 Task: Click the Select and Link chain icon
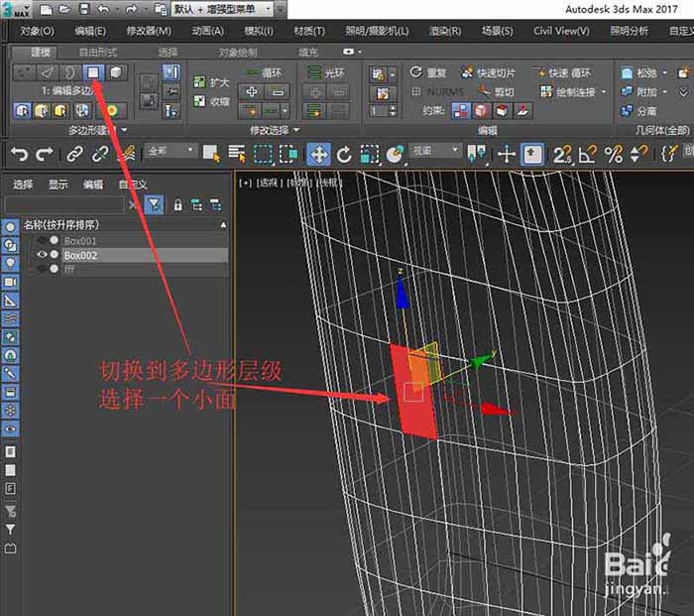pyautogui.click(x=73, y=154)
